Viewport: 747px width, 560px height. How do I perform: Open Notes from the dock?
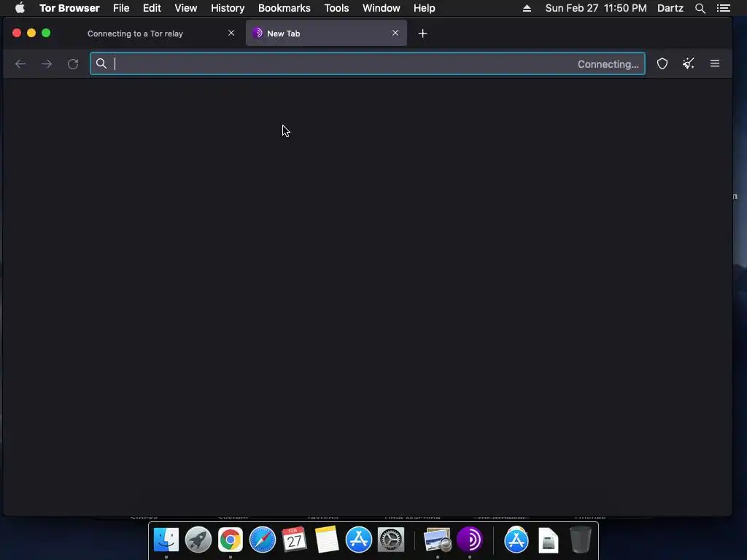[x=326, y=540]
